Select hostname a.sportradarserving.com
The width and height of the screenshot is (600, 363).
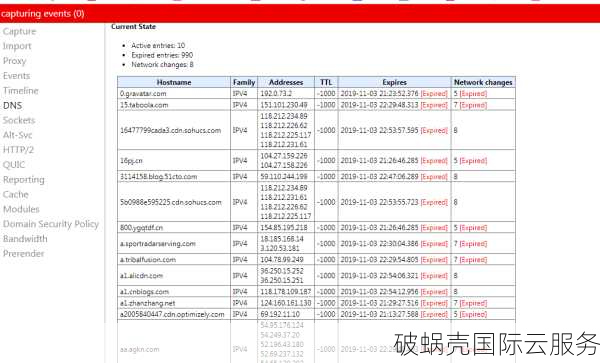point(158,244)
